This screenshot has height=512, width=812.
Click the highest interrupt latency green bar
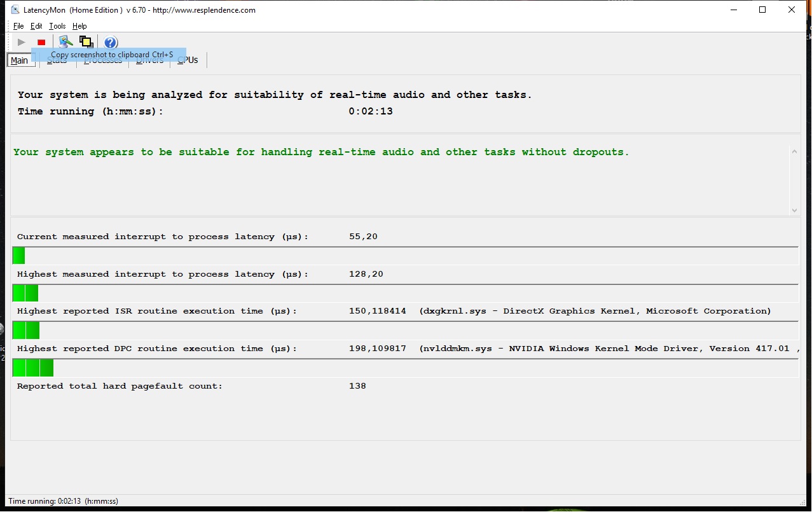coord(25,293)
